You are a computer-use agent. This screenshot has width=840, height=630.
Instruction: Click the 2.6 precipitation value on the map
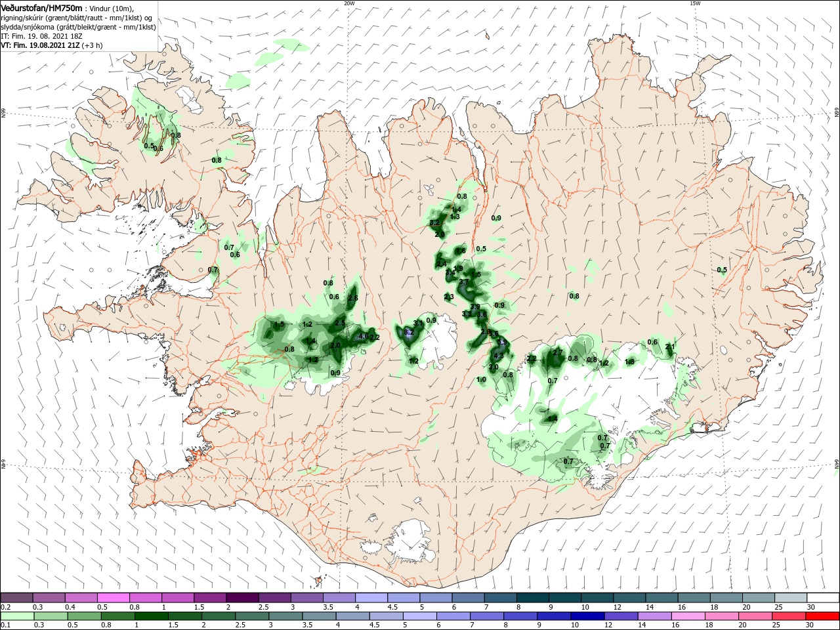coord(353,299)
